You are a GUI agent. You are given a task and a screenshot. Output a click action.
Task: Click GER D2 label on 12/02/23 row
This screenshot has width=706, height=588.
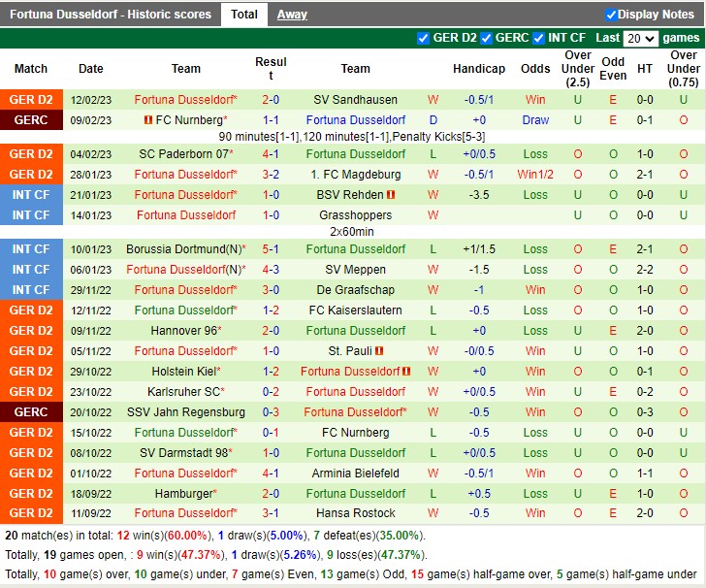31,100
